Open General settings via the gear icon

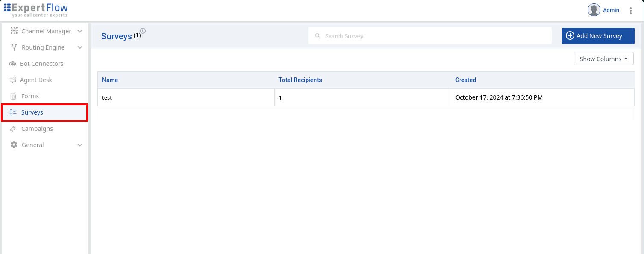click(13, 145)
